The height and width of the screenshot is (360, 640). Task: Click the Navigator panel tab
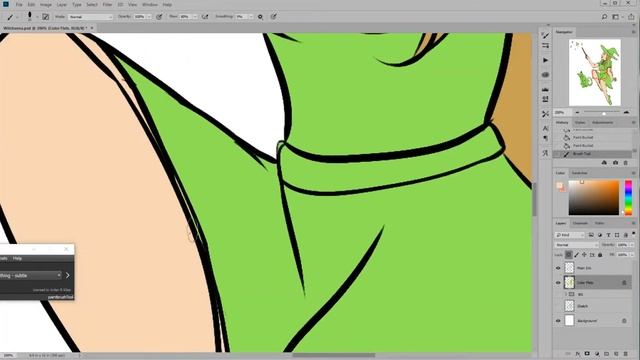pos(564,32)
